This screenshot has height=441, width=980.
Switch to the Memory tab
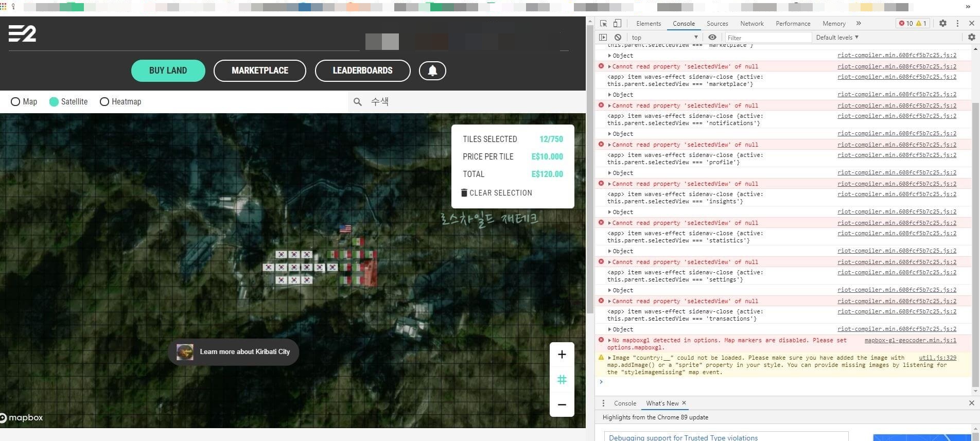pos(834,23)
